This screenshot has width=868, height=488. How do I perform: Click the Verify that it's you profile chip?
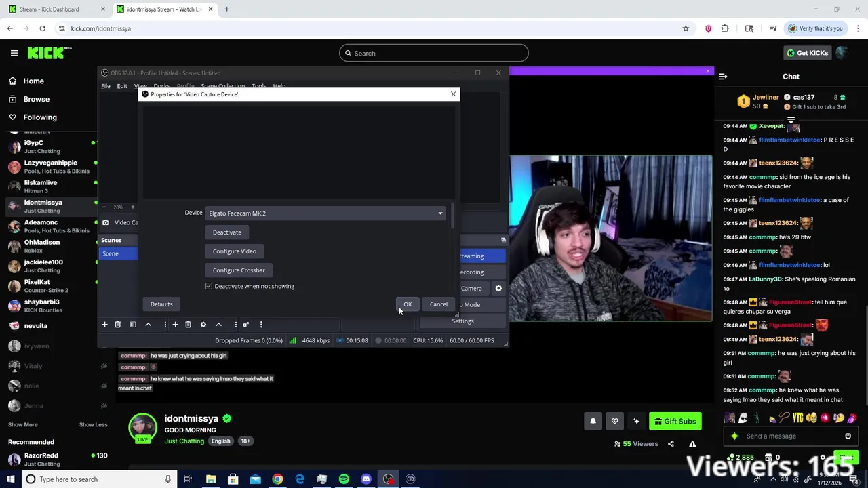pyautogui.click(x=815, y=28)
